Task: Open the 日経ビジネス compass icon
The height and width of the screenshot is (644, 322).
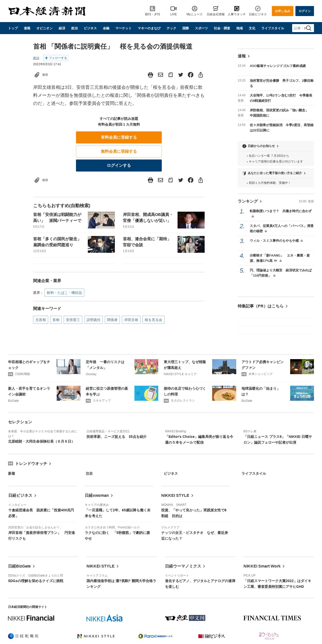Action: tap(258, 9)
